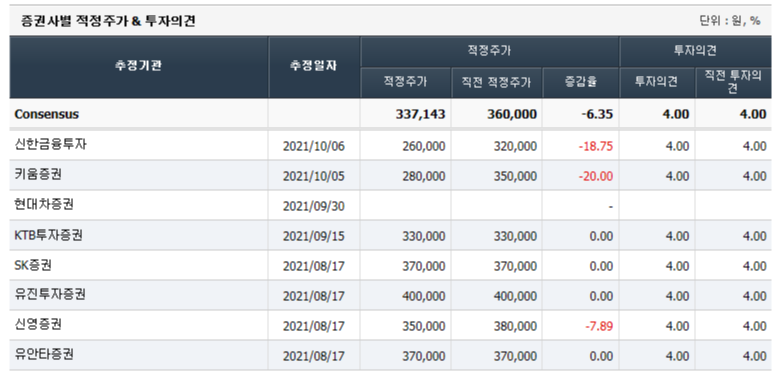
Task: Click the 직전 적정주가 column header
Action: coord(497,82)
